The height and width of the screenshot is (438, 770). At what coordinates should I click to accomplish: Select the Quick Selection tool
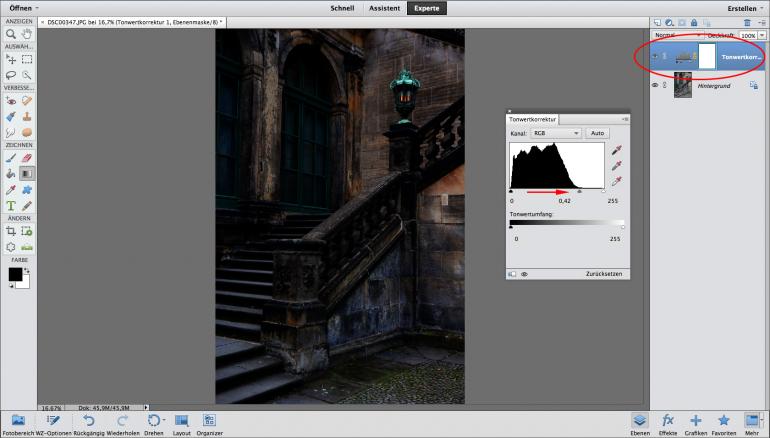point(27,75)
